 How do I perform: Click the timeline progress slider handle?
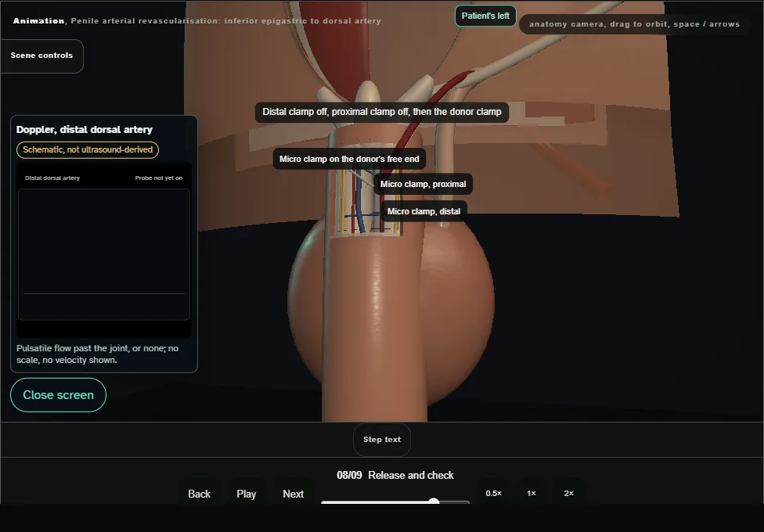point(434,501)
